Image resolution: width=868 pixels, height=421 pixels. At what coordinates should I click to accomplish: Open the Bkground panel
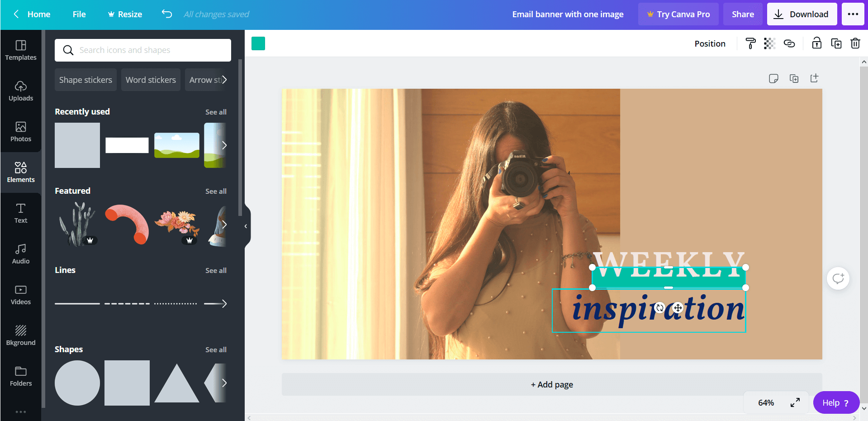(x=21, y=335)
